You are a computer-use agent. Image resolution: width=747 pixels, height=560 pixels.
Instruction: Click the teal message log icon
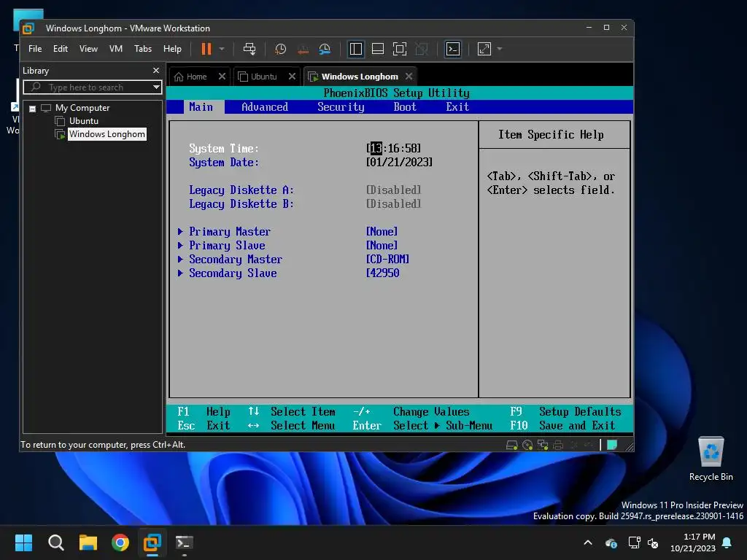[612, 446]
